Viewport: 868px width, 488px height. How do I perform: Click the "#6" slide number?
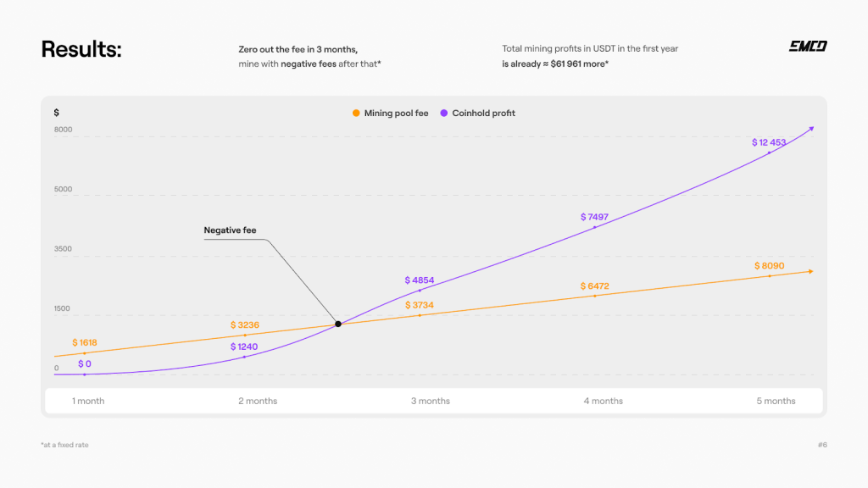[x=822, y=445]
